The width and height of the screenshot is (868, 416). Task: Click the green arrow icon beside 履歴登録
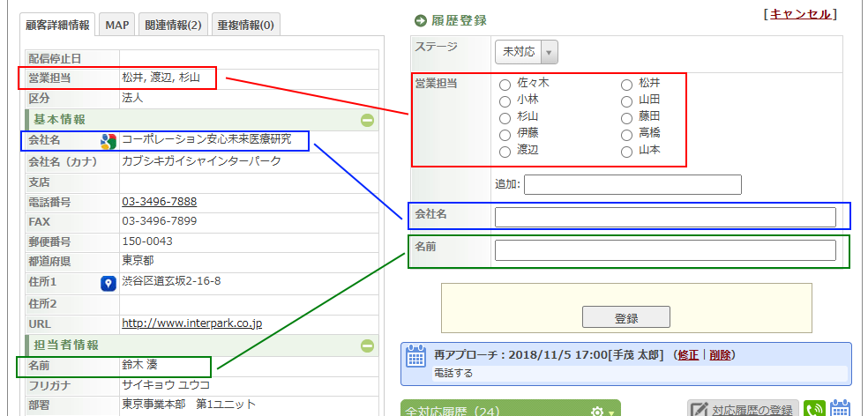(x=420, y=20)
